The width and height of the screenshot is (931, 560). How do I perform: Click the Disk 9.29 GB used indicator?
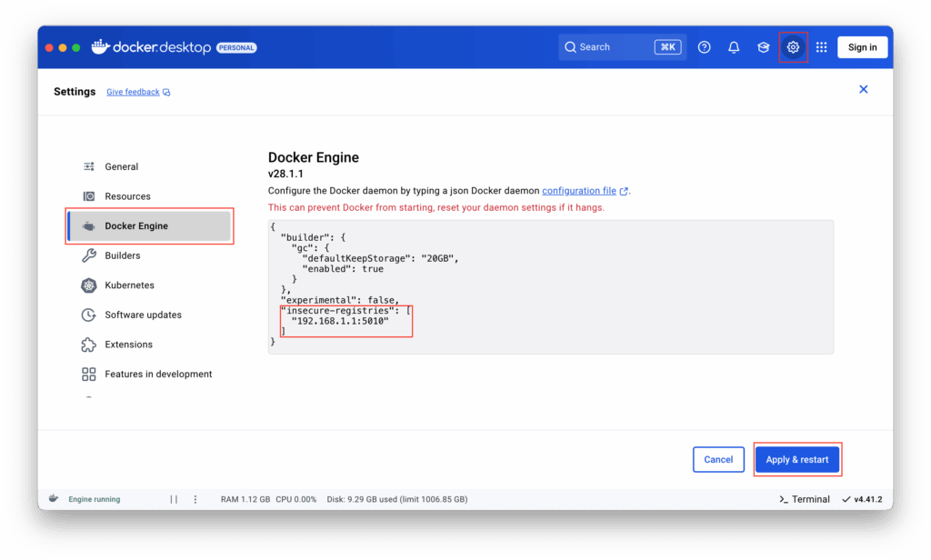(396, 499)
